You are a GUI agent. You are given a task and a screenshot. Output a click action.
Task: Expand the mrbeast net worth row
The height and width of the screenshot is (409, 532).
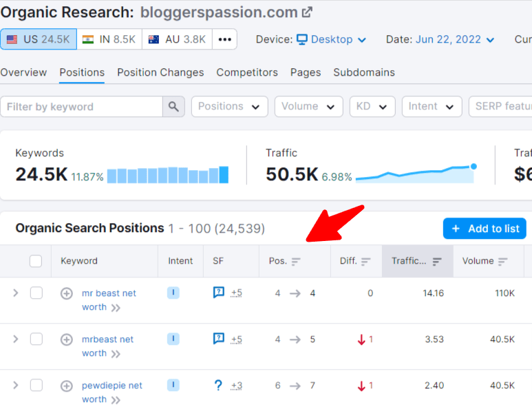(x=15, y=339)
